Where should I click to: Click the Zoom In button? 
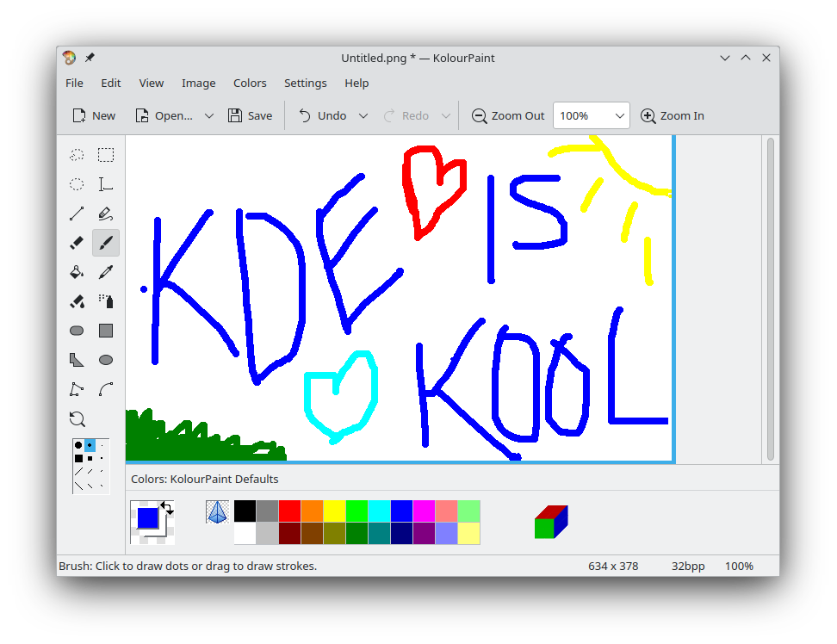(x=673, y=115)
